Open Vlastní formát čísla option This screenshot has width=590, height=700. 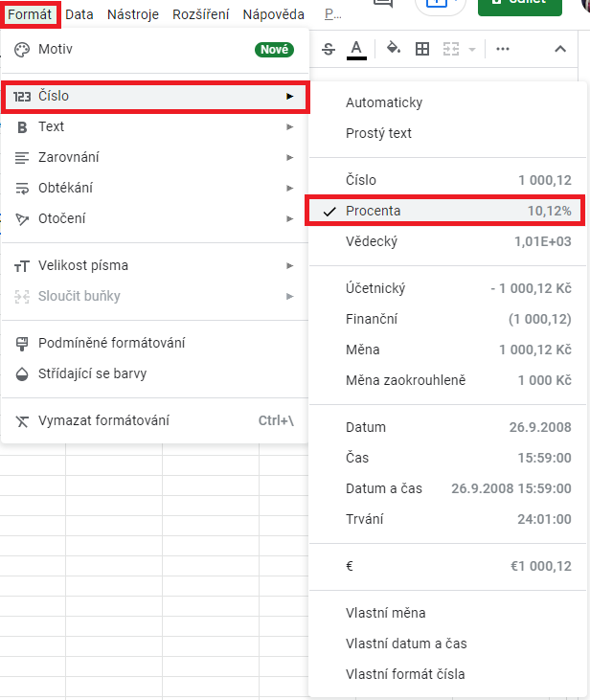[405, 674]
